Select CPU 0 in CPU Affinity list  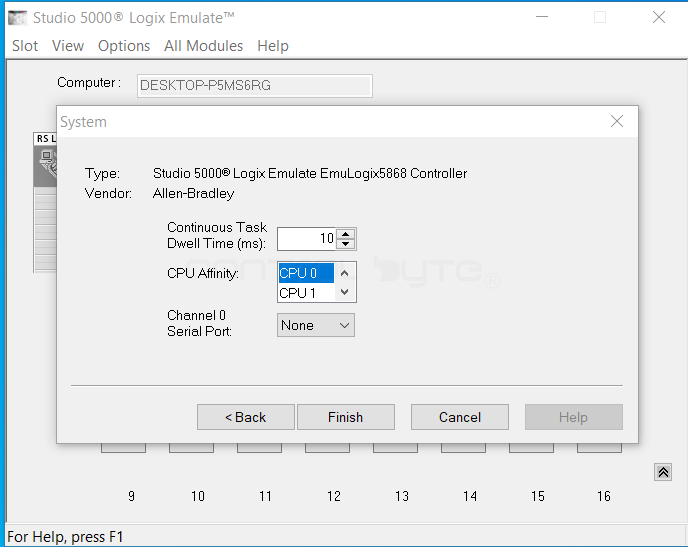[x=306, y=273]
